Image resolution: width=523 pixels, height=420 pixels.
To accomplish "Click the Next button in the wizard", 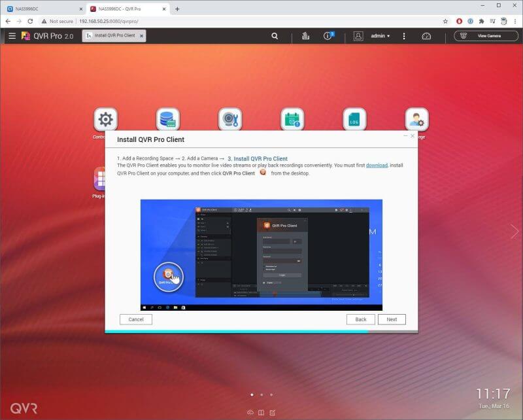I will [392, 319].
